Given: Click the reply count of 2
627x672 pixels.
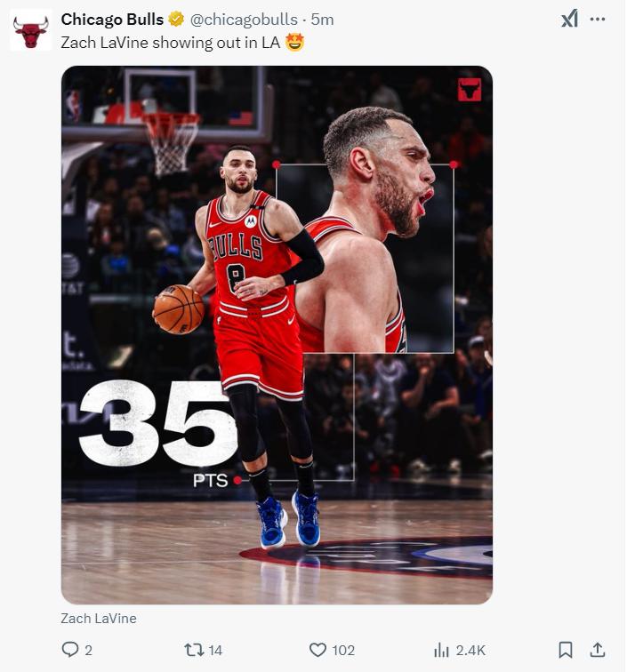Looking at the screenshot, I should pos(88,651).
